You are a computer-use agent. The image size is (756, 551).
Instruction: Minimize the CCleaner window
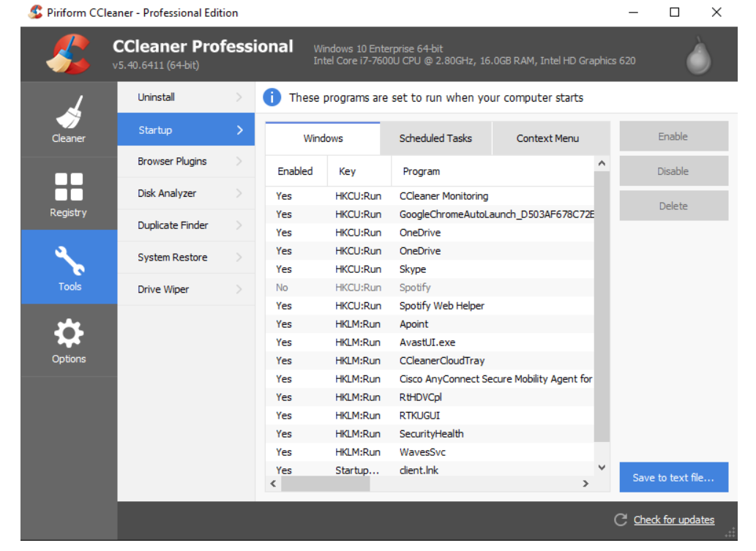click(634, 12)
